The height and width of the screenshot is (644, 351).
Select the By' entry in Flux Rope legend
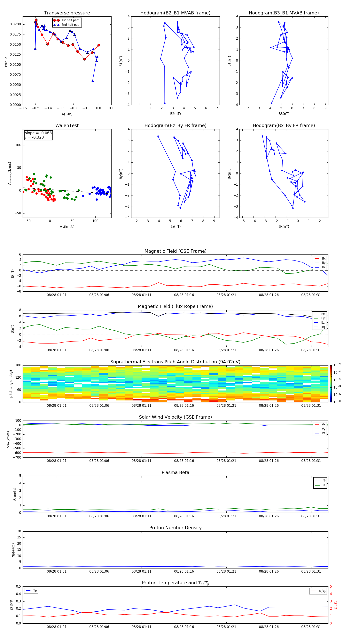click(x=320, y=318)
